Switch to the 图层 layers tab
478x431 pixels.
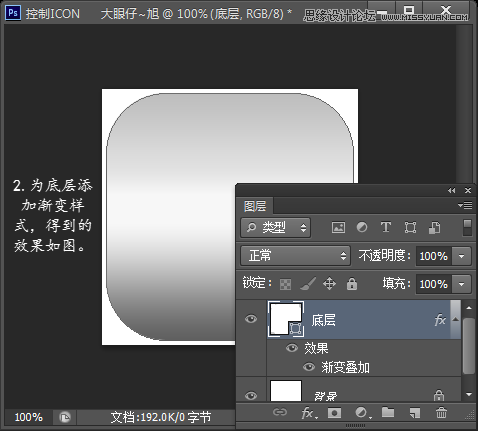(255, 206)
